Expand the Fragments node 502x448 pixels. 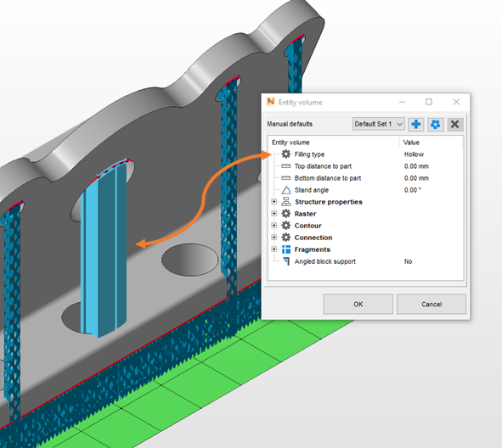274,249
